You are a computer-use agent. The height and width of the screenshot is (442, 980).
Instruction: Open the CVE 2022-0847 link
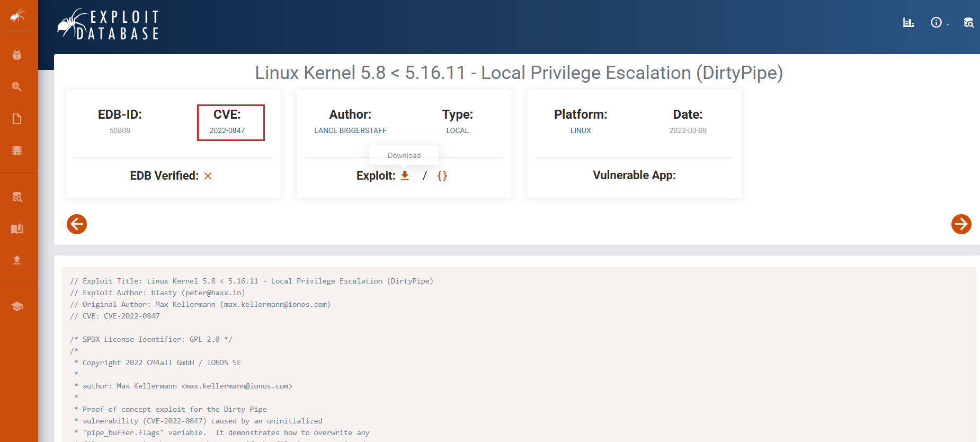[x=227, y=130]
